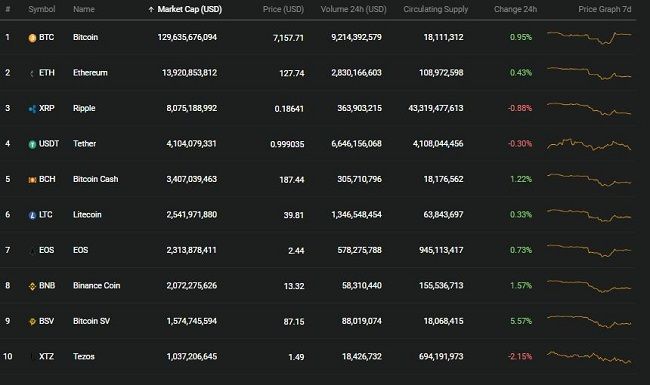Click Bitcoin's 7d price graph
Viewport: 650px width, 385px height.
[x=589, y=38]
